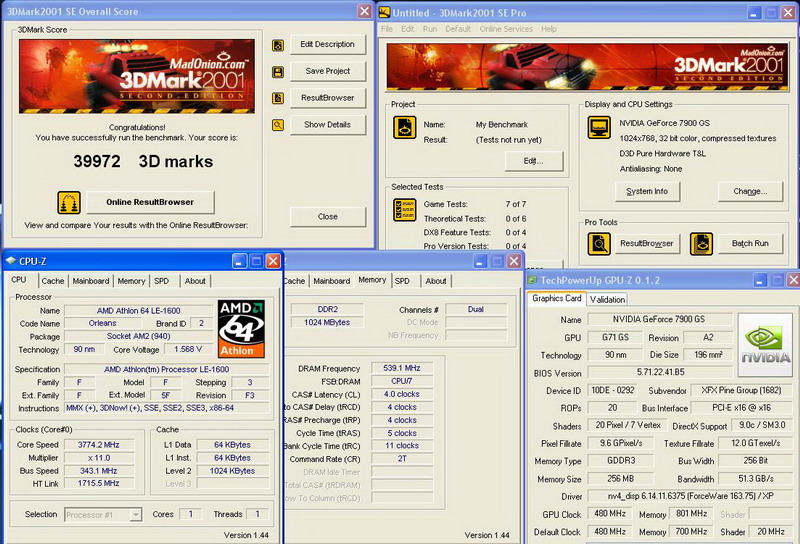The width and height of the screenshot is (800, 544).
Task: Click the BIOS Version 5.71.22.41.B5 value
Action: tap(660, 372)
